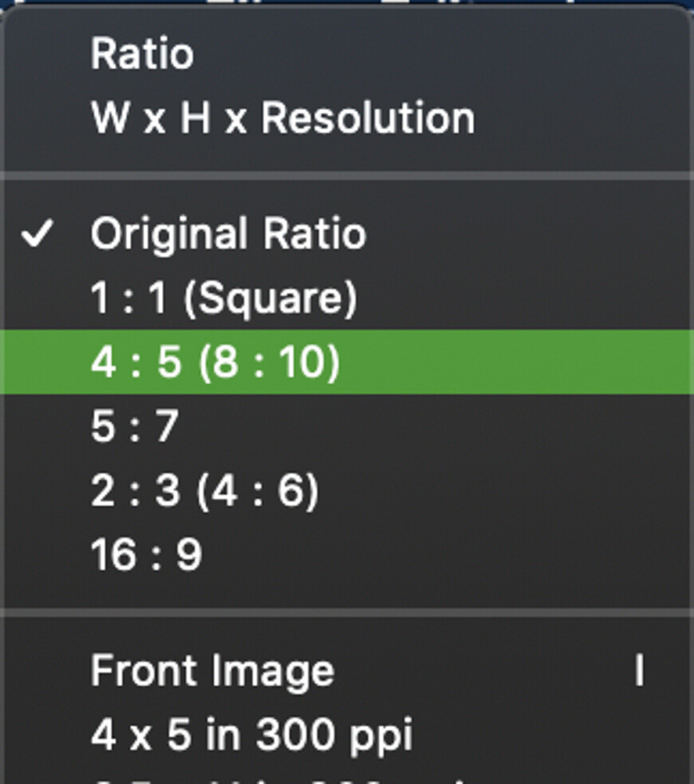Crop with the 300 ppi 4 x 5 inch preset
This screenshot has height=784, width=694.
pos(251,735)
